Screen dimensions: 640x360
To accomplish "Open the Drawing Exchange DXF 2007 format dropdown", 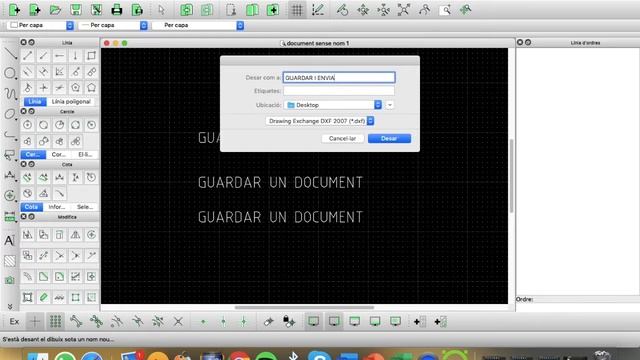I will 320,121.
